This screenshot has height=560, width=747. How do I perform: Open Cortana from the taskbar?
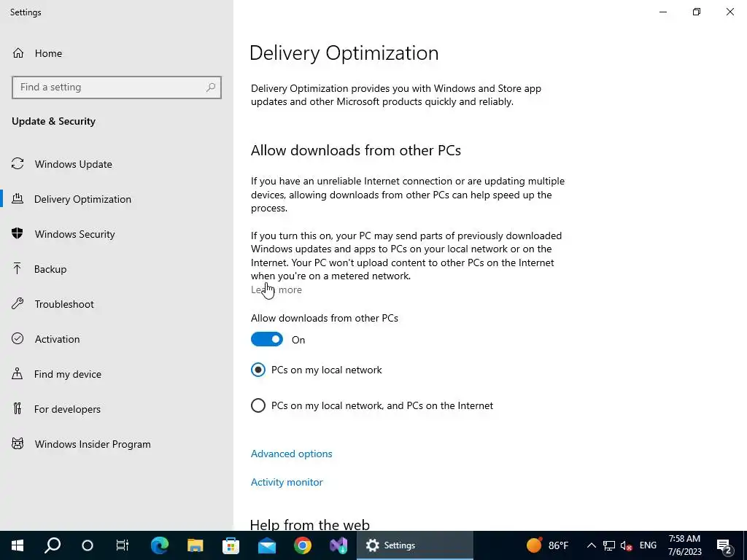tap(88, 545)
